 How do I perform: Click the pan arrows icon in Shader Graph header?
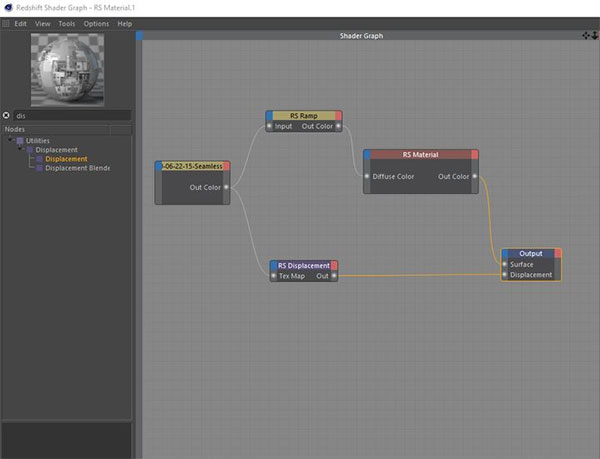click(x=585, y=35)
